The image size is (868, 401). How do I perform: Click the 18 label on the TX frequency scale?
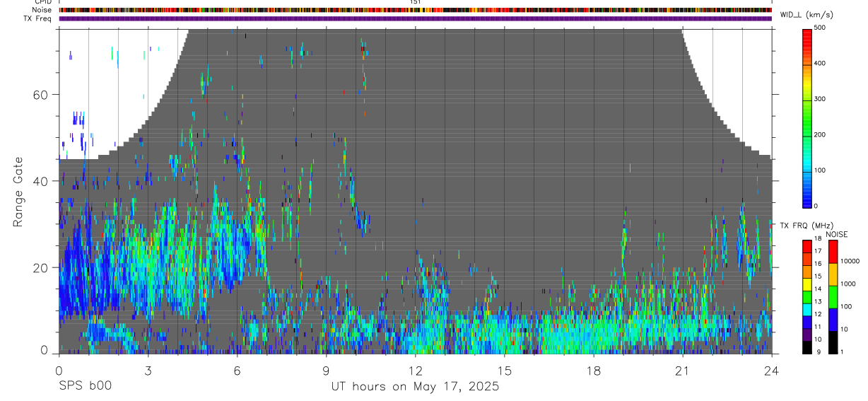817,238
